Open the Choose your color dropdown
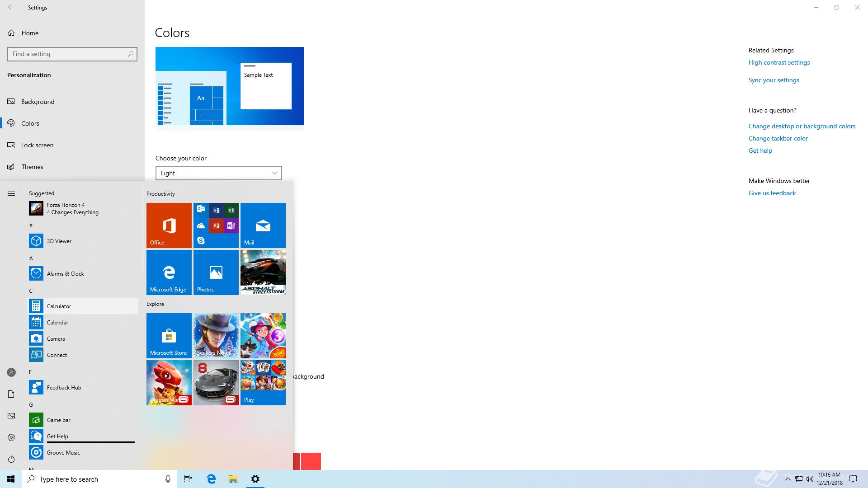Viewport: 868px width, 488px height. [219, 173]
